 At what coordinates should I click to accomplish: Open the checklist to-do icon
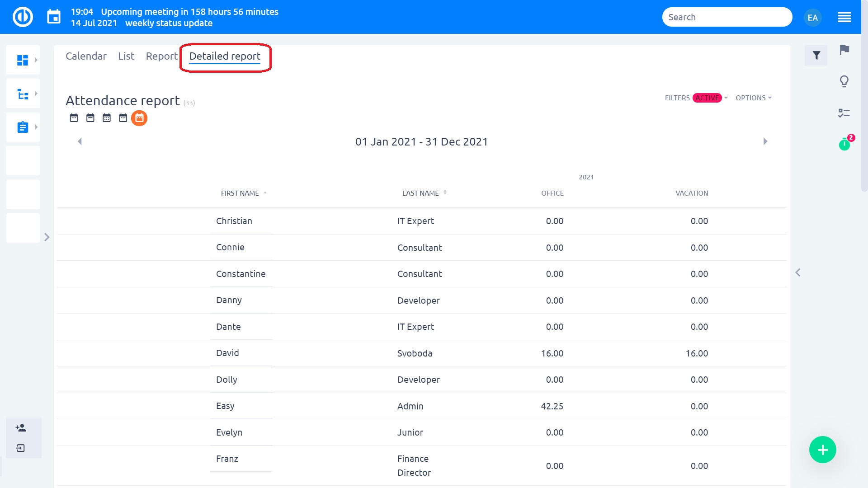[x=844, y=113]
